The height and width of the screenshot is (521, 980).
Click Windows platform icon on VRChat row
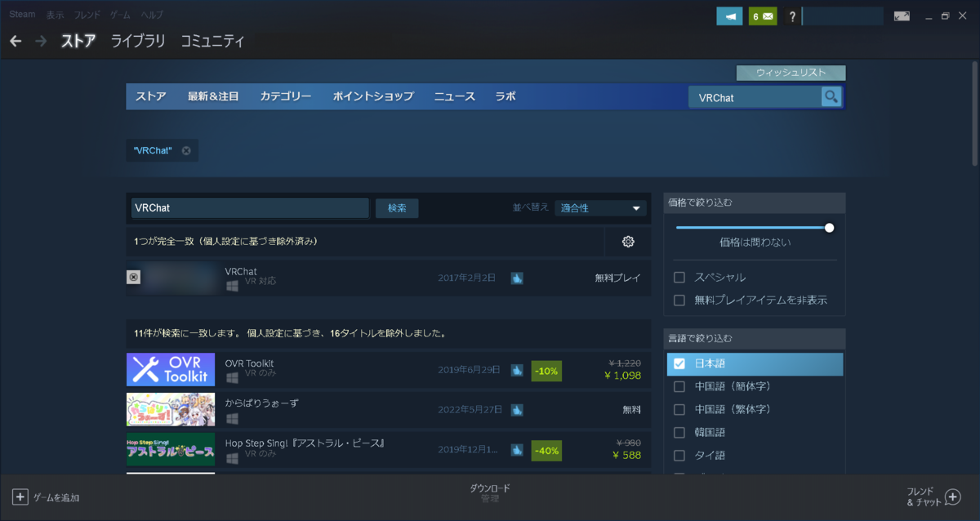(x=232, y=286)
